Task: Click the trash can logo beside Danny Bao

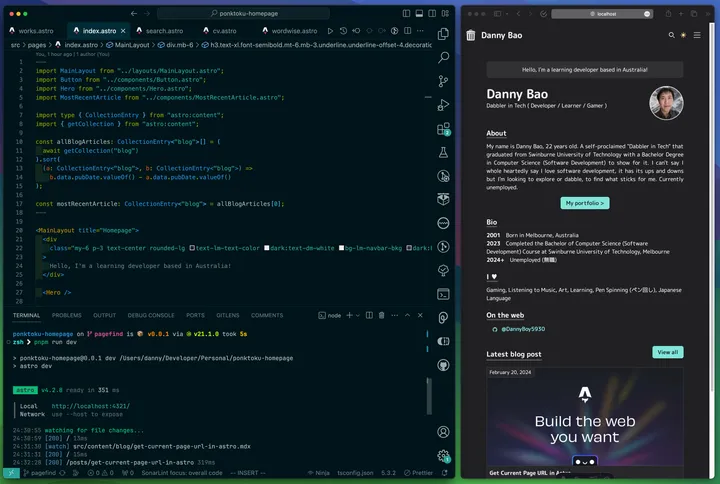Action: point(471,35)
